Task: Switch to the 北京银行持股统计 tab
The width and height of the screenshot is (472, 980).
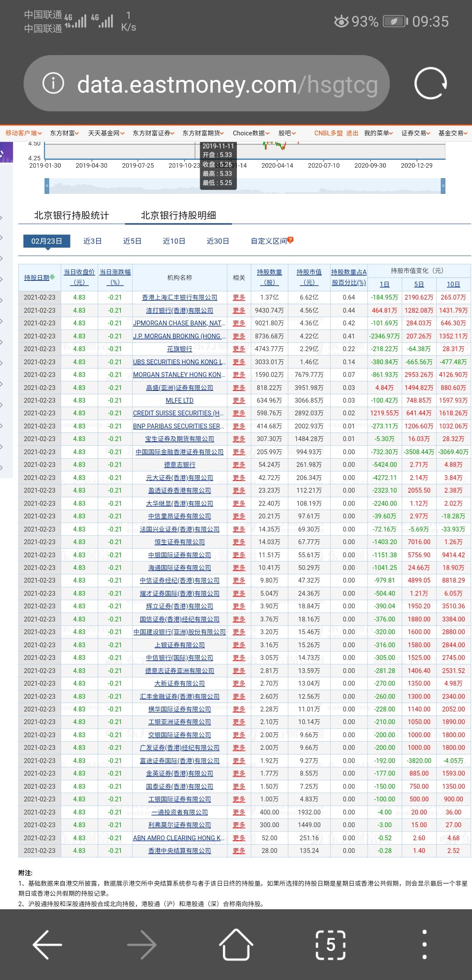Action: point(72,215)
